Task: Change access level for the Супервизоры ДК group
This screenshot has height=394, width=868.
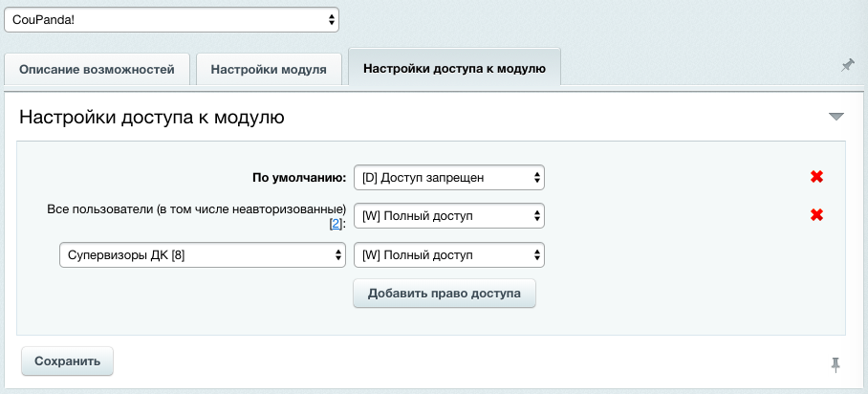Action: coord(448,255)
